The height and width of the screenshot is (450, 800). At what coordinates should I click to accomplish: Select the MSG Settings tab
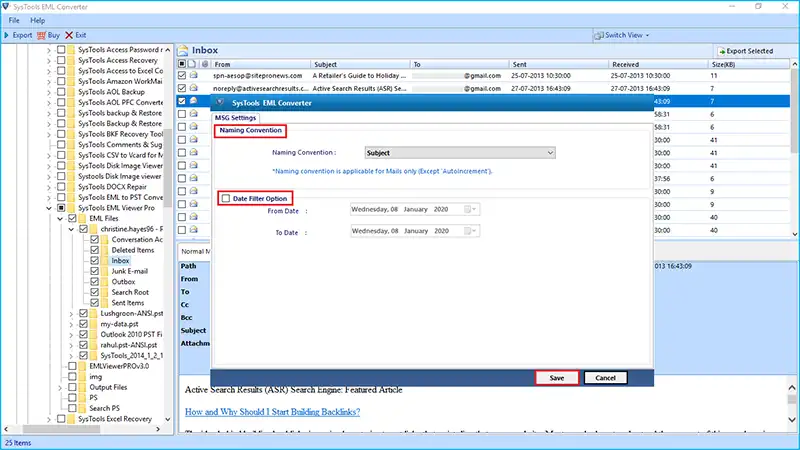coord(235,118)
